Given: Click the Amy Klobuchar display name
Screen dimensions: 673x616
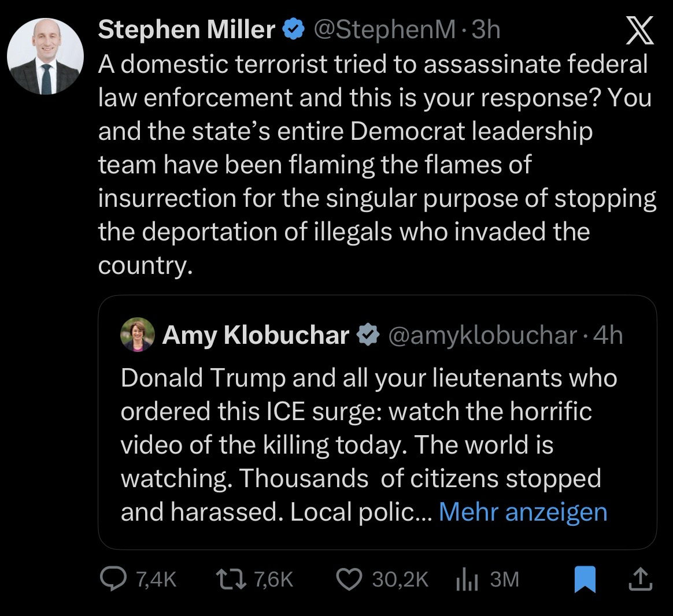Looking at the screenshot, I should pos(256,336).
